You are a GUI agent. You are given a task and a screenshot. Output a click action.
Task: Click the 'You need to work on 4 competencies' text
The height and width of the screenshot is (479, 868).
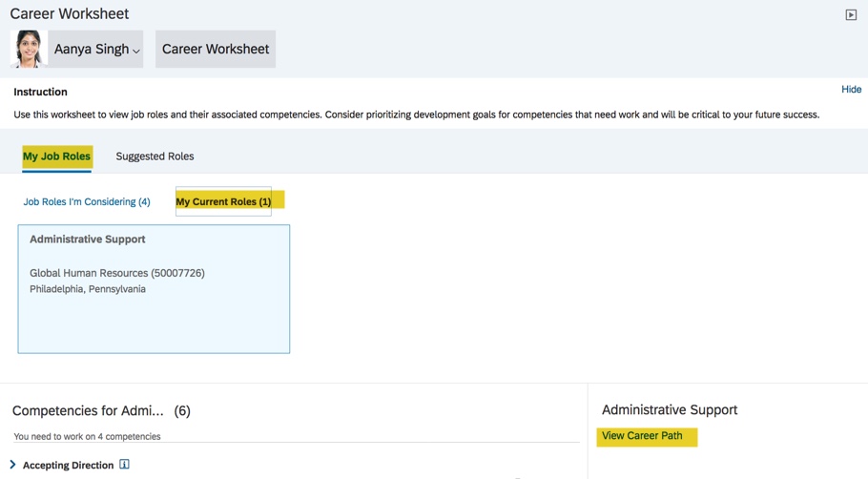tap(87, 436)
